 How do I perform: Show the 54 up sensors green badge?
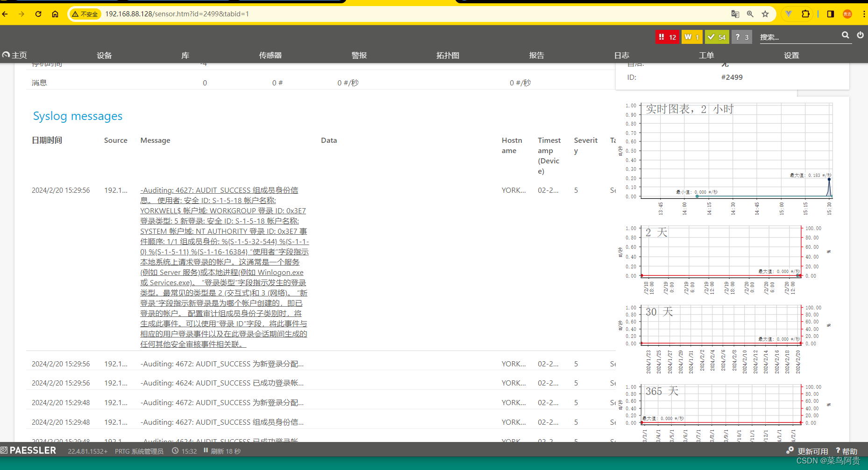(x=717, y=37)
